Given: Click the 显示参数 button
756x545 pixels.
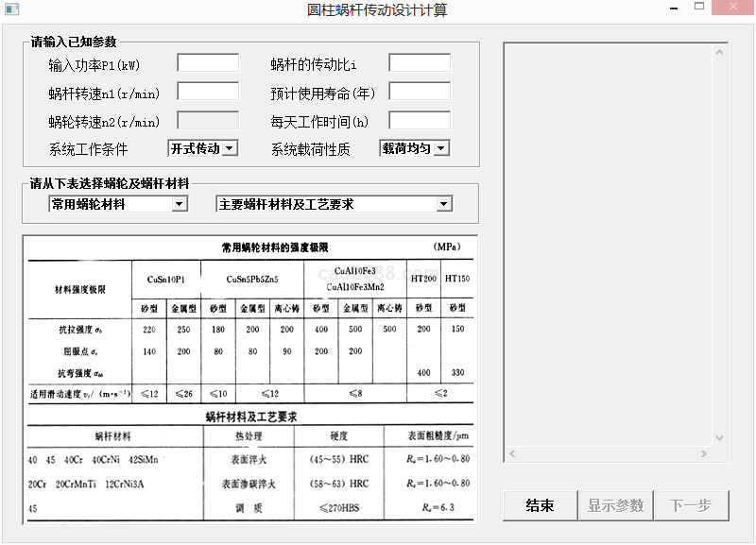Looking at the screenshot, I should (615, 505).
